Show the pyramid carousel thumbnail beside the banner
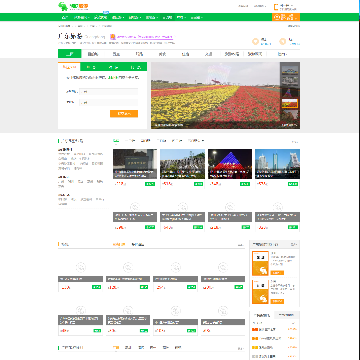The image size is (360, 360). (x=290, y=92)
